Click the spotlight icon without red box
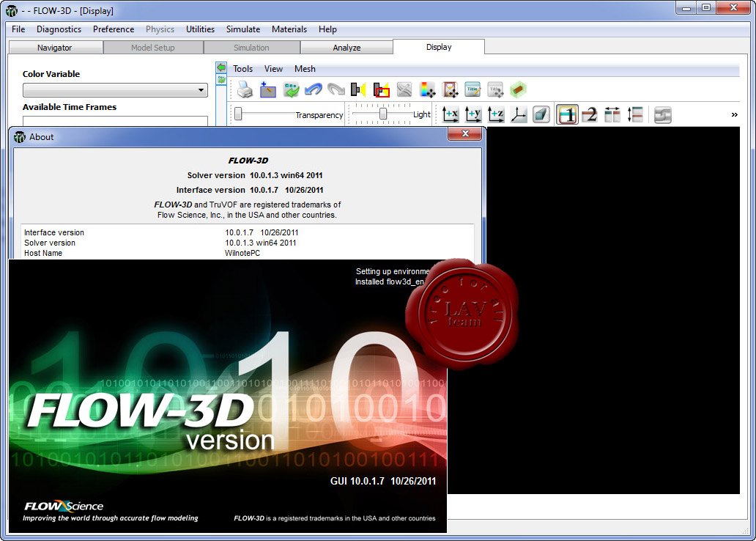This screenshot has height=541, width=756. [x=358, y=89]
